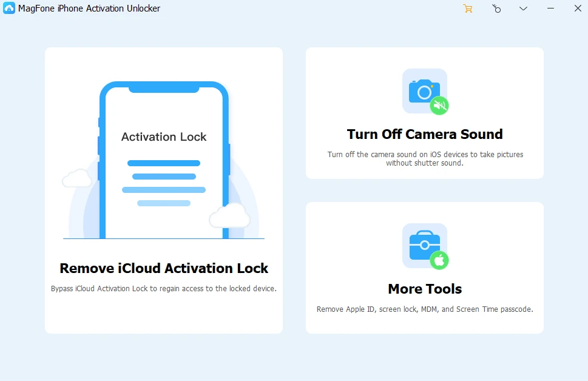Screen dimensions: 588x381
Task: Open More Tools via the toolbox icon
Action: pyautogui.click(x=424, y=244)
